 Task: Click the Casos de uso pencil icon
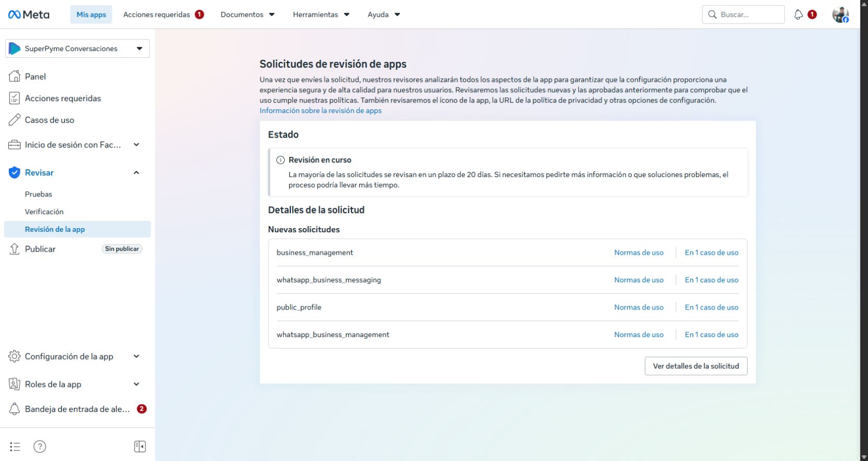tap(15, 120)
